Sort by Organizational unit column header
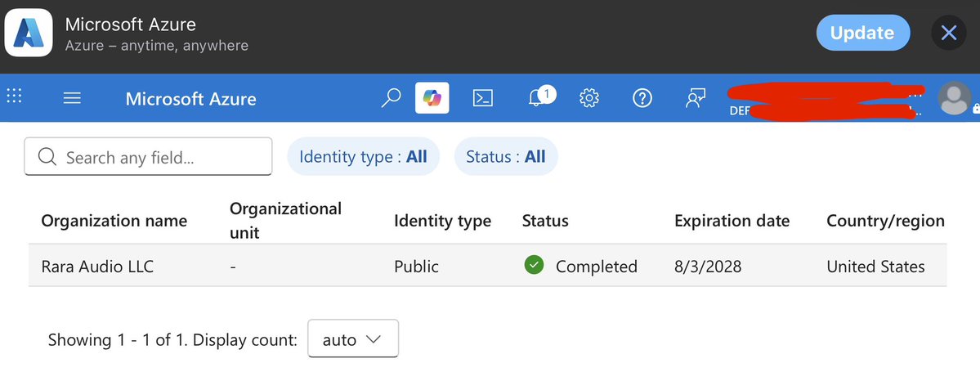Viewport: 980px width, 381px height. (285, 221)
